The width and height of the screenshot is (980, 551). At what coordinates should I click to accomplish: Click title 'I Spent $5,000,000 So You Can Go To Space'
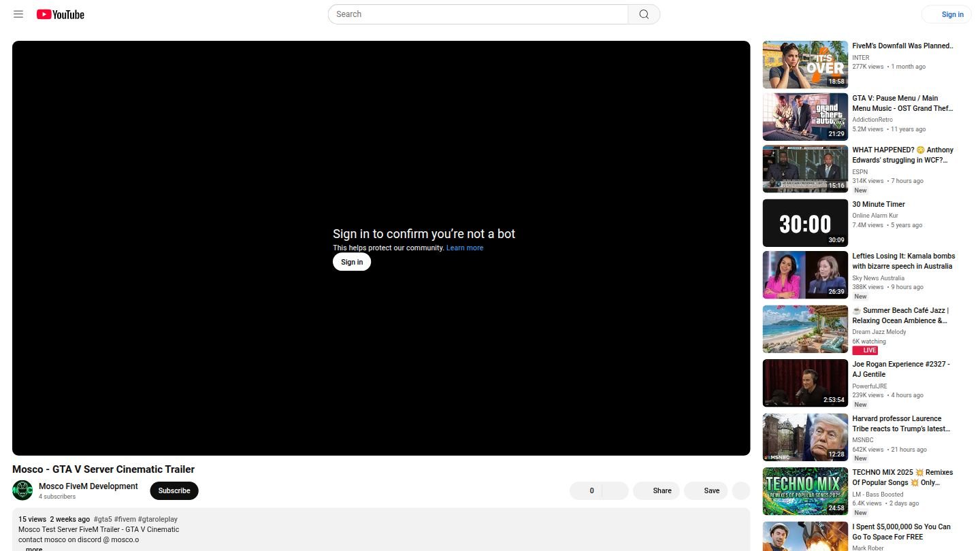tap(901, 532)
